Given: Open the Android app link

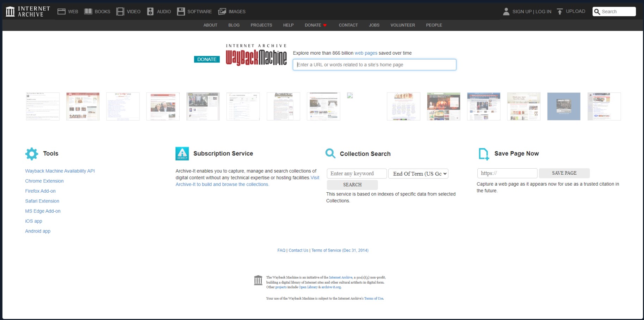Looking at the screenshot, I should [x=38, y=231].
